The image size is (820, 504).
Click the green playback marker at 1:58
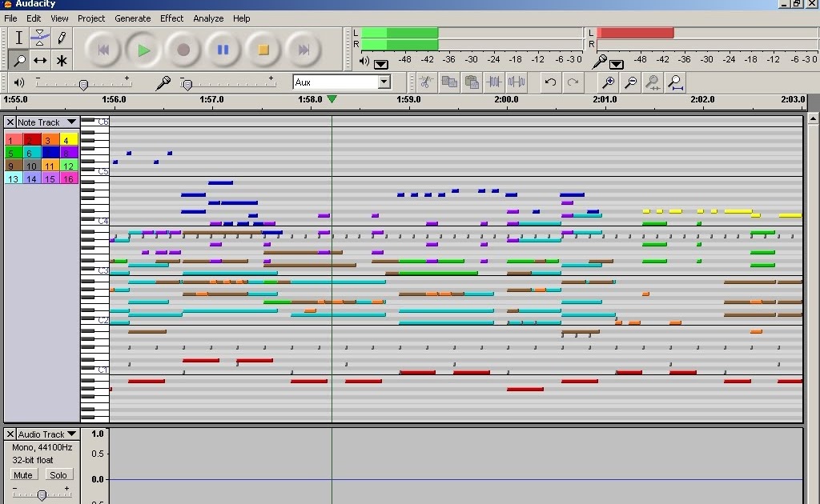332,99
